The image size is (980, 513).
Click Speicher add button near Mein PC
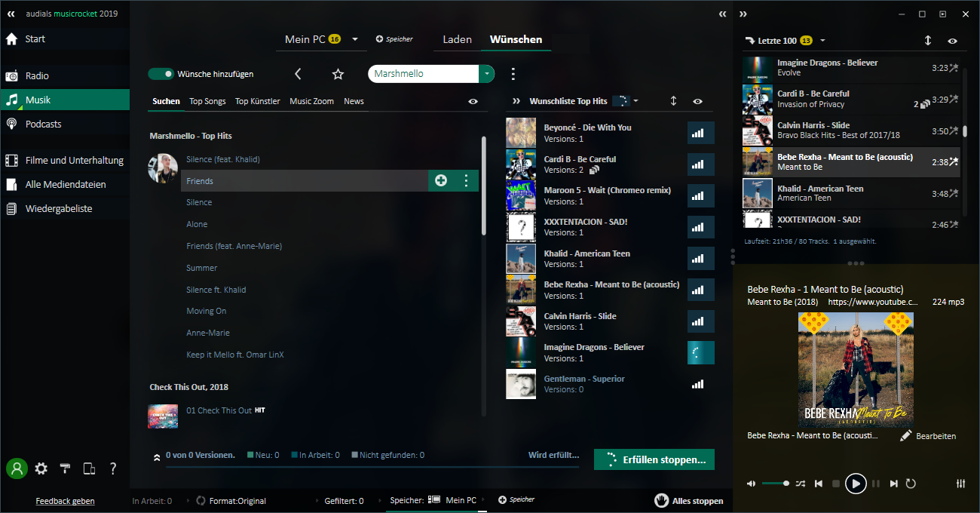[394, 39]
